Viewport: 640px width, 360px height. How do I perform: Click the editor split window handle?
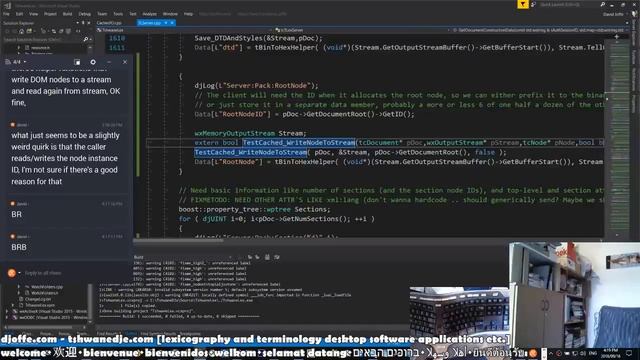coord(616,37)
